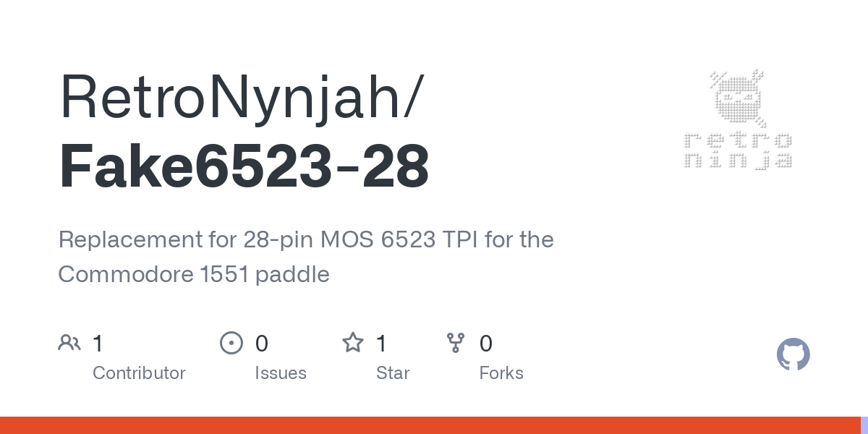This screenshot has height=434, width=868.
Task: Click the fork count number 0
Action: click(486, 344)
